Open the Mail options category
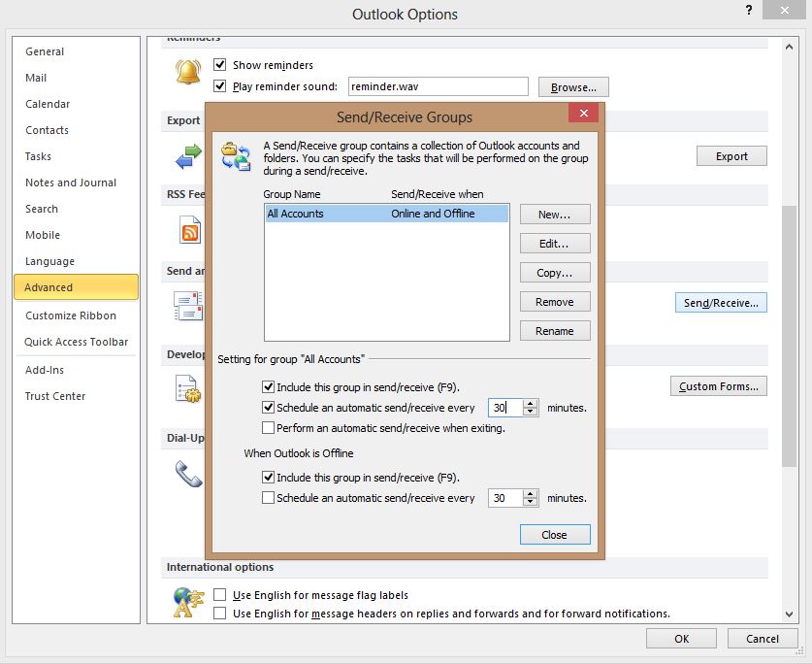The width and height of the screenshot is (812, 664). pyautogui.click(x=76, y=78)
